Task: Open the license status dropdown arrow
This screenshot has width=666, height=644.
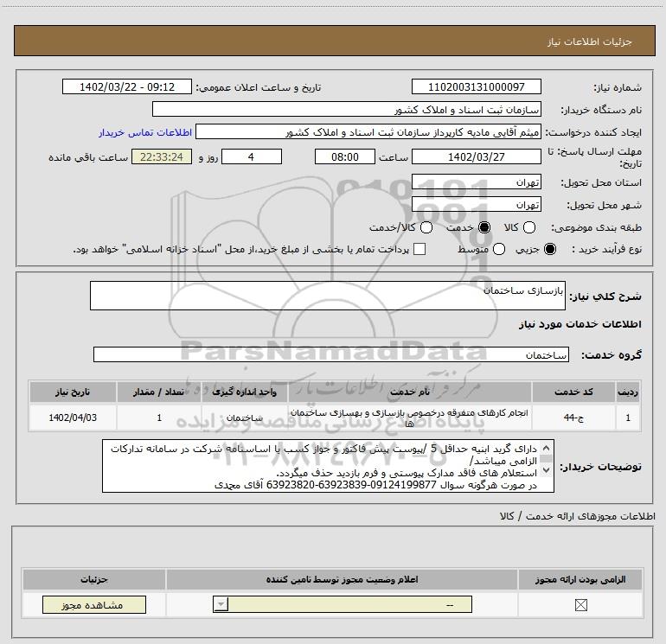Action: [221, 604]
